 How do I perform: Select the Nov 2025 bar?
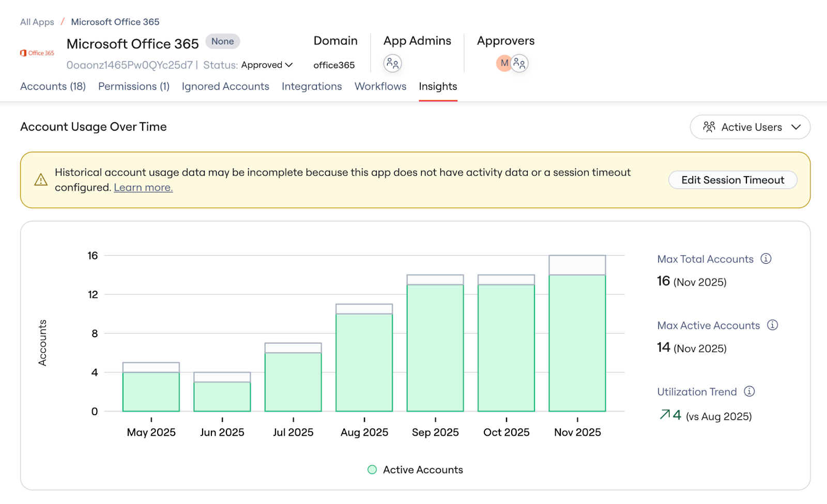(x=577, y=333)
